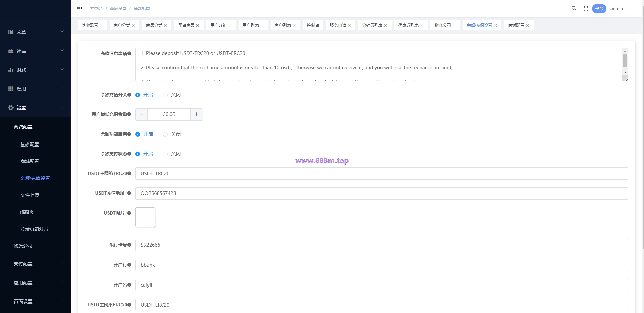Click the 文章 sidebar icon
644x313 pixels.
pyautogui.click(x=11, y=32)
